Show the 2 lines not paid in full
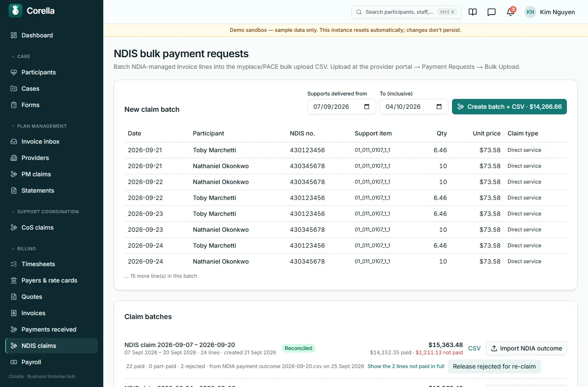 406,366
